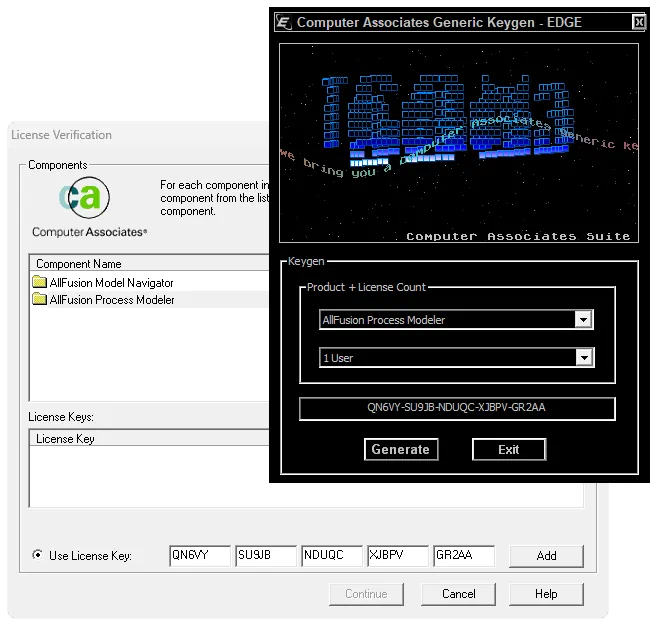Open Help in License Verification dialog
658x625 pixels.
546,594
